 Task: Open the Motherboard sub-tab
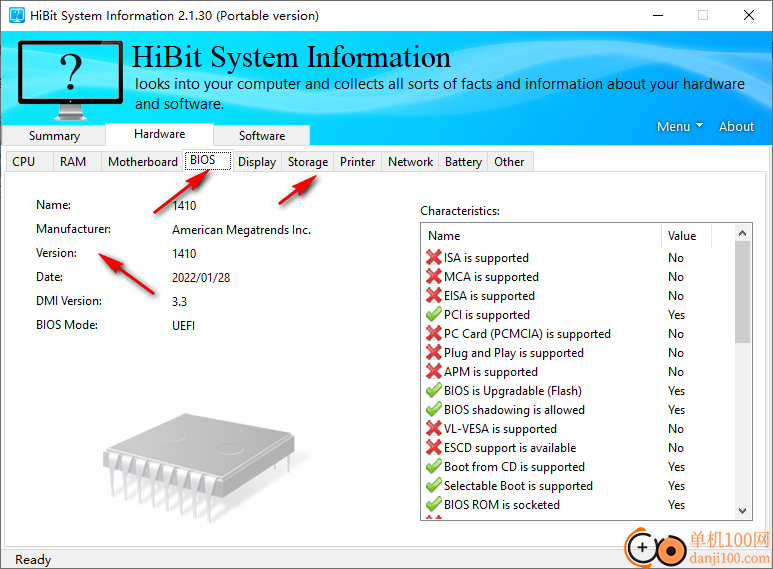pyautogui.click(x=142, y=162)
